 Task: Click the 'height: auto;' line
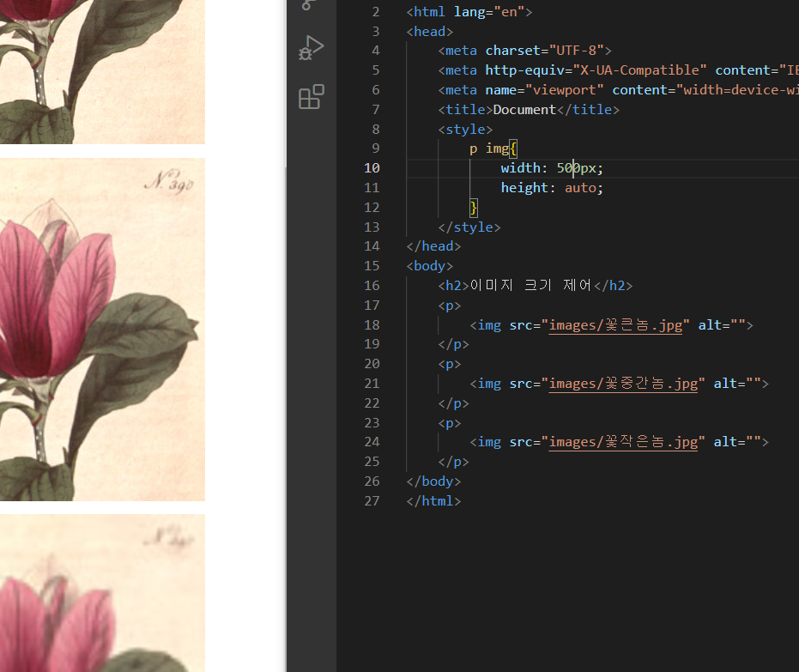[x=551, y=187]
